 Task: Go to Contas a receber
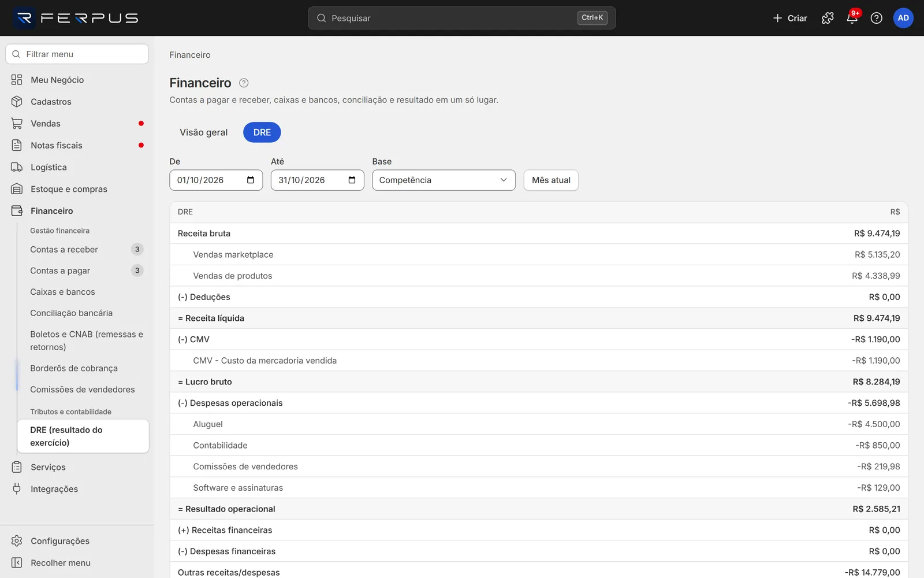[x=83, y=250]
